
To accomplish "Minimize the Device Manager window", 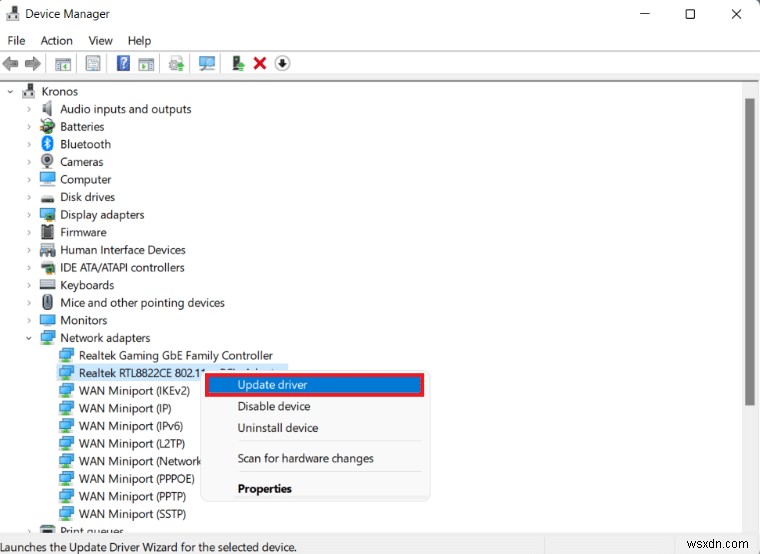I will 645,14.
